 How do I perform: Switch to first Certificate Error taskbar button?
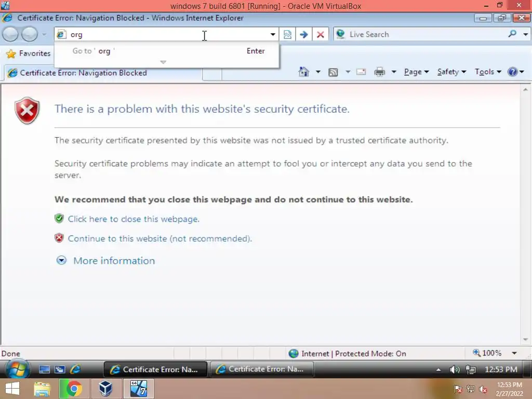[x=155, y=369]
